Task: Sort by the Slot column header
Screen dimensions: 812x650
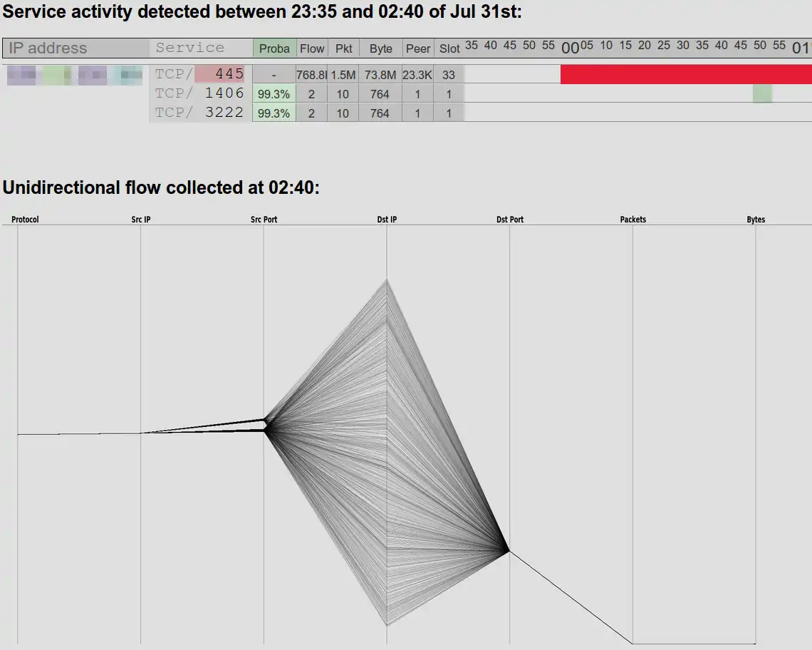Action: click(449, 48)
